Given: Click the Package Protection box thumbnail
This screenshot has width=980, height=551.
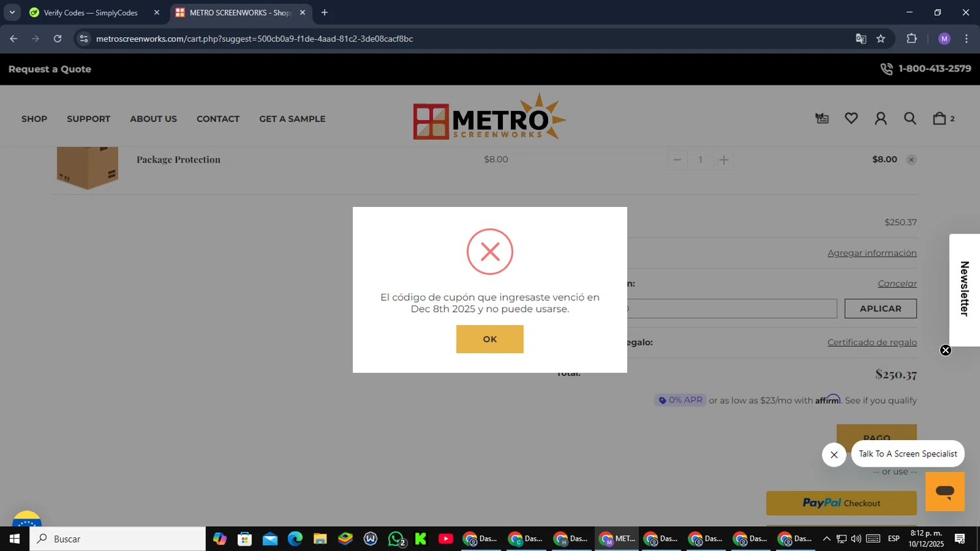Looking at the screenshot, I should (x=87, y=168).
